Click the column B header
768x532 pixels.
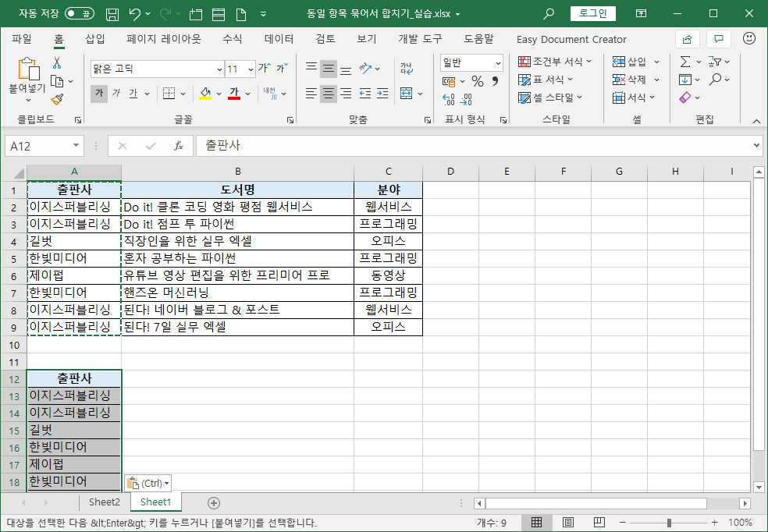tap(237, 172)
